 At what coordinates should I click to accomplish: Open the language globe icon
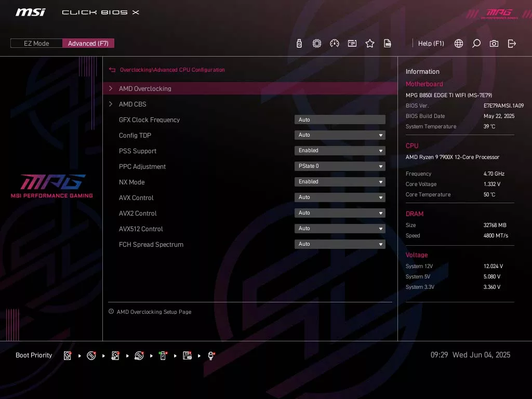(458, 44)
